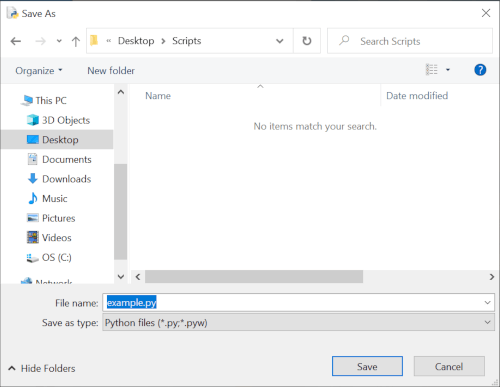This screenshot has width=500, height=387.
Task: Click the 3D Objects cube icon
Action: tap(33, 120)
